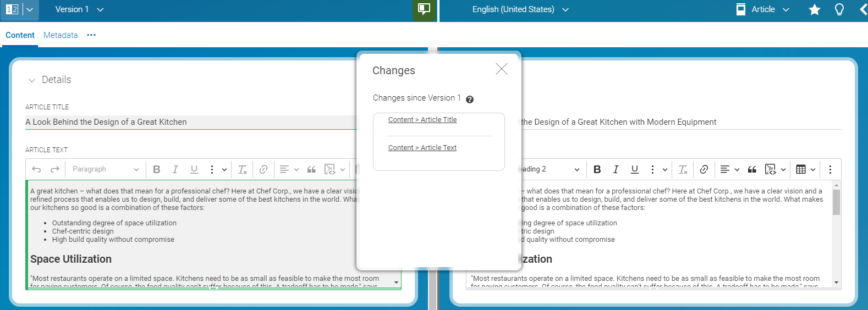Select the Content tab
The width and height of the screenshot is (868, 310).
tap(20, 35)
